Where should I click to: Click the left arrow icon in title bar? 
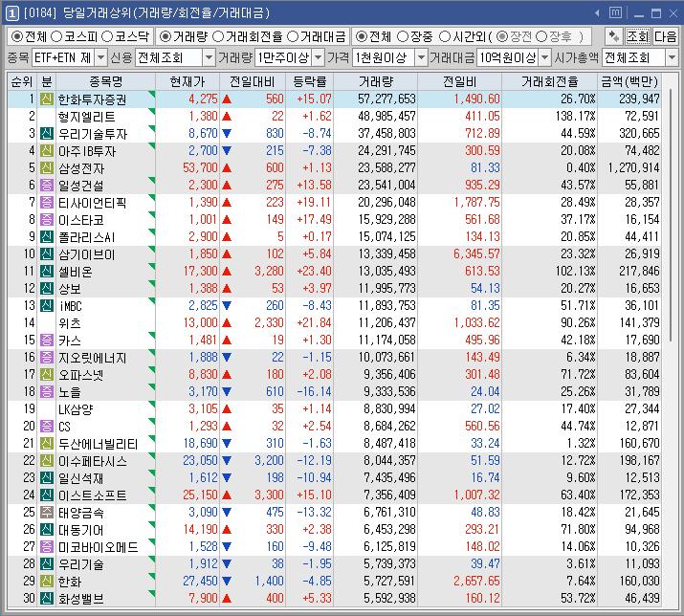[597, 13]
